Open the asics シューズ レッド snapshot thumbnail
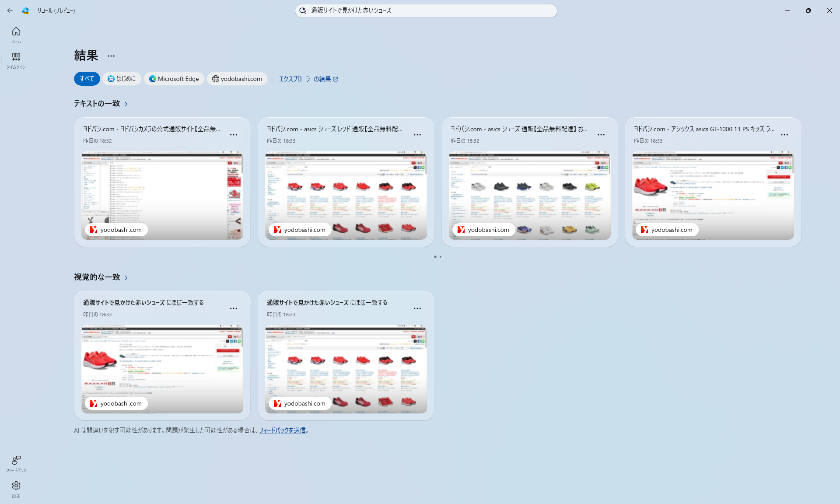This screenshot has height=504, width=840. click(x=346, y=196)
